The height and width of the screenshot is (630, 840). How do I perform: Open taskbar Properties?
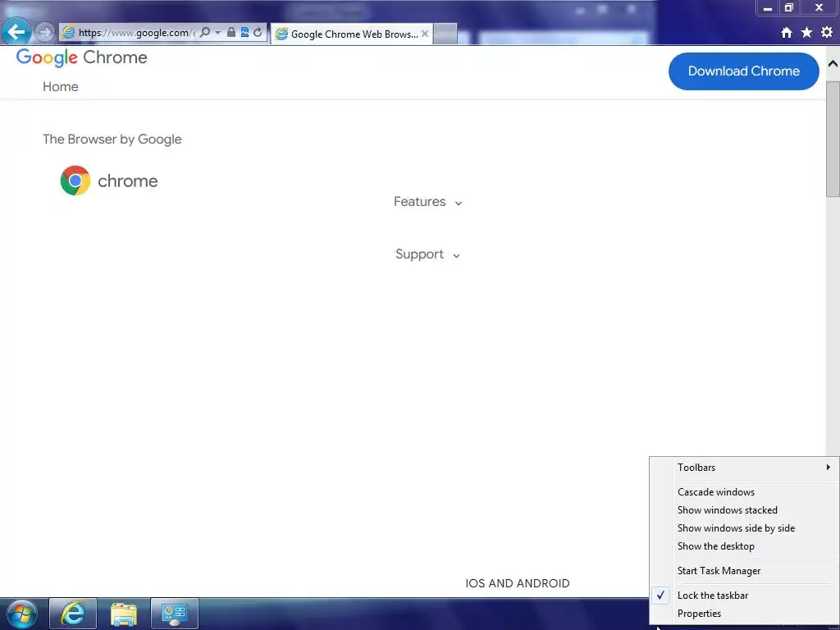click(x=744, y=614)
